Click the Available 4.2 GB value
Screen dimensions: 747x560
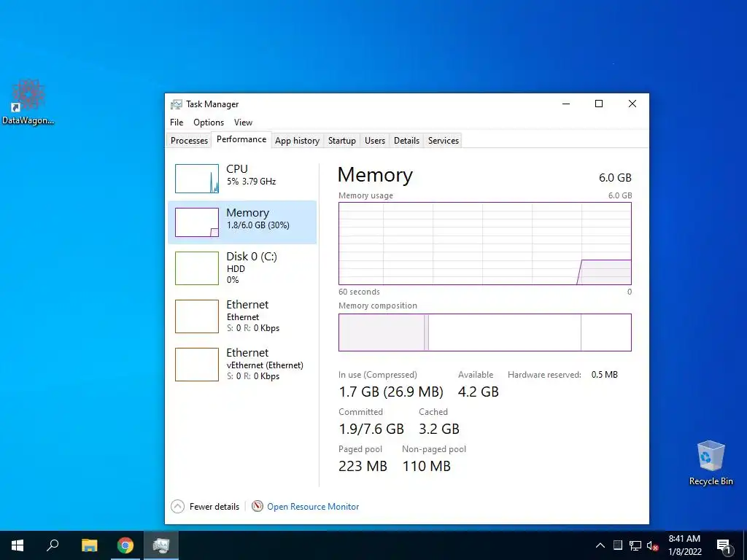[x=479, y=392]
